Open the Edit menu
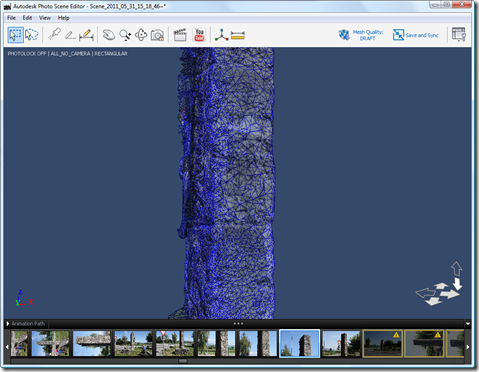Screen dimensions: 479x372 (27, 18)
